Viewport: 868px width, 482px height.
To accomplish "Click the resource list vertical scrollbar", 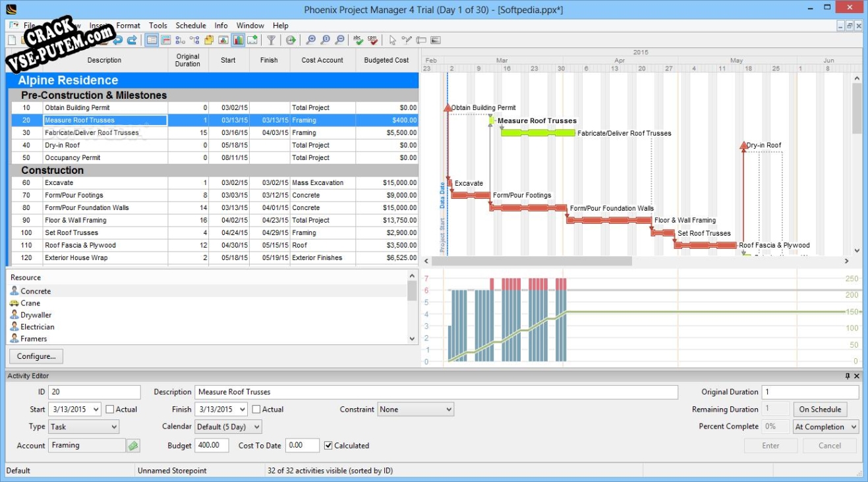I will (x=413, y=308).
